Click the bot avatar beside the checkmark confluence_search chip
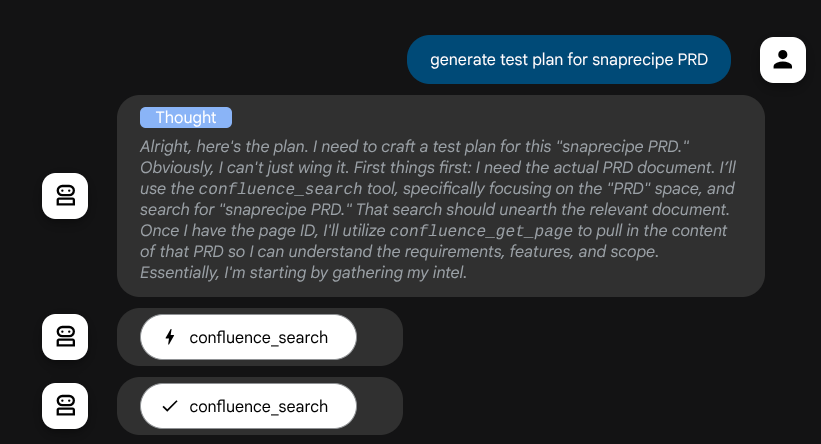The height and width of the screenshot is (444, 821). tap(65, 406)
